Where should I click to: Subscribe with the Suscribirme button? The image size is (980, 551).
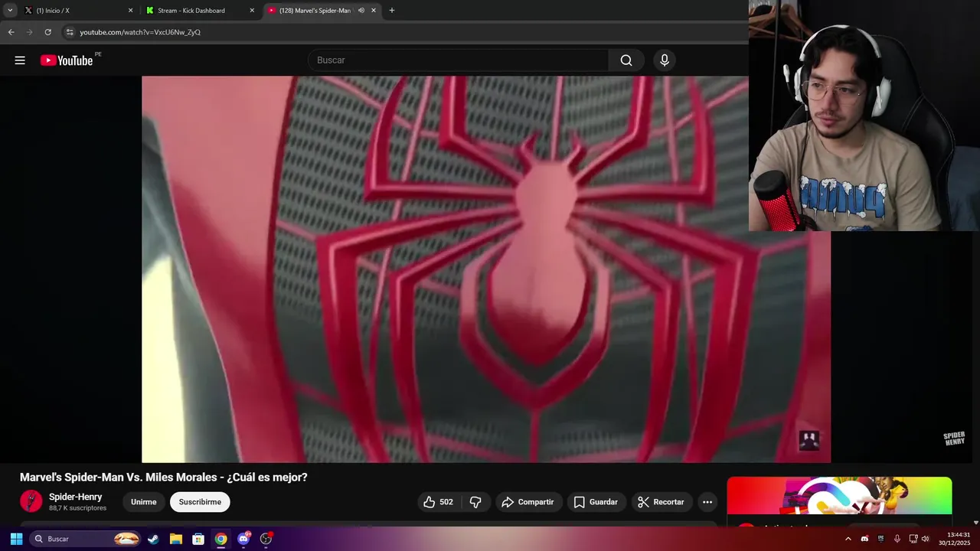(200, 502)
